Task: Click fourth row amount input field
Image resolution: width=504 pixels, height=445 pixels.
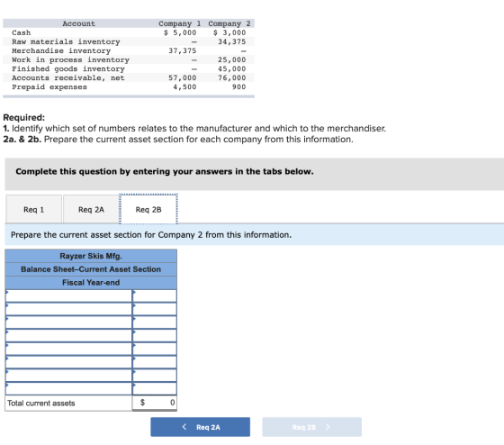Action: pos(155,336)
